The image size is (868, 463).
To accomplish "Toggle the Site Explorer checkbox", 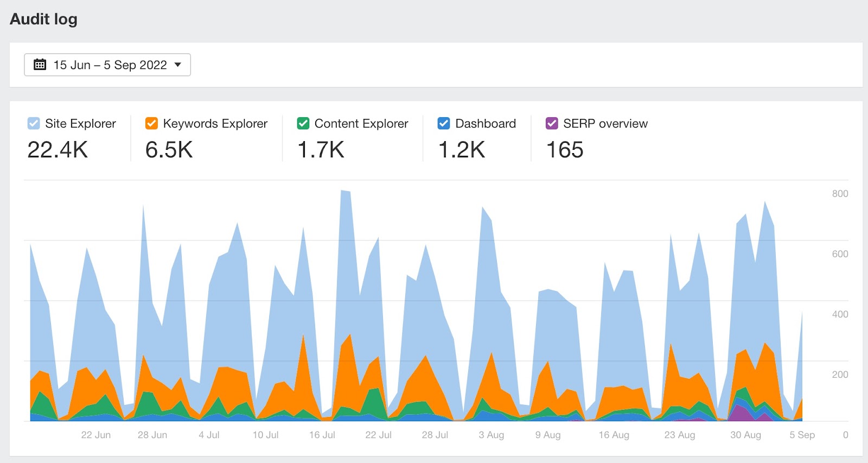I will click(34, 123).
